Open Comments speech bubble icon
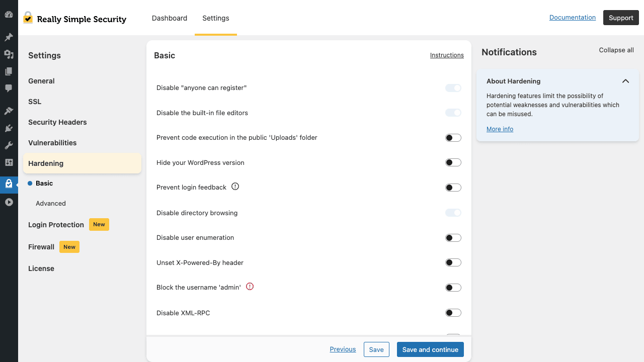 (x=9, y=88)
